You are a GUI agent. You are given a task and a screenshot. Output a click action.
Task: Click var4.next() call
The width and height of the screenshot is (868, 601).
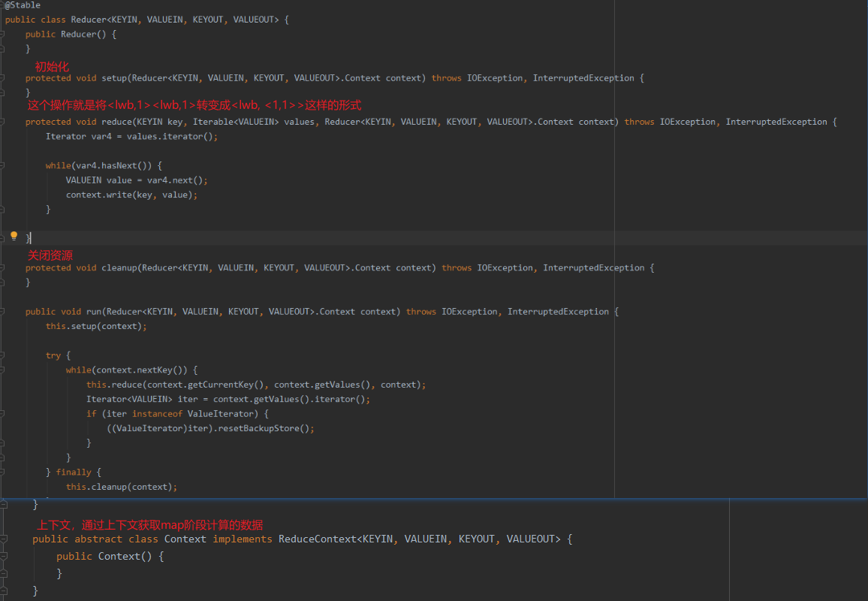(175, 180)
